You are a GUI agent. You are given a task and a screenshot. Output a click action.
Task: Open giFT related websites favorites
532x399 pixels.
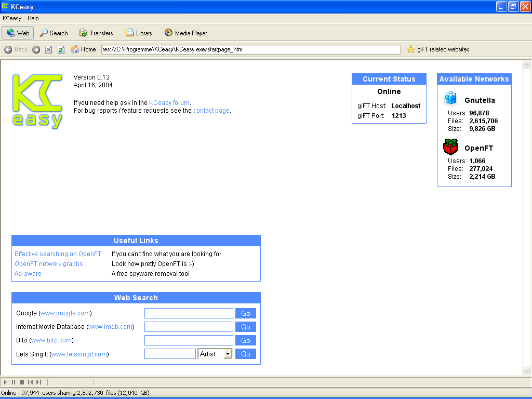pyautogui.click(x=438, y=49)
